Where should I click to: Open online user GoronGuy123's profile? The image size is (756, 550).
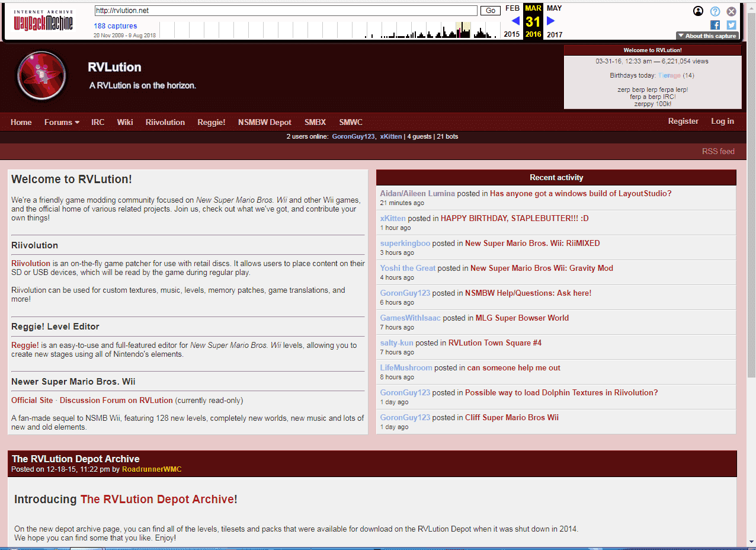pos(354,136)
